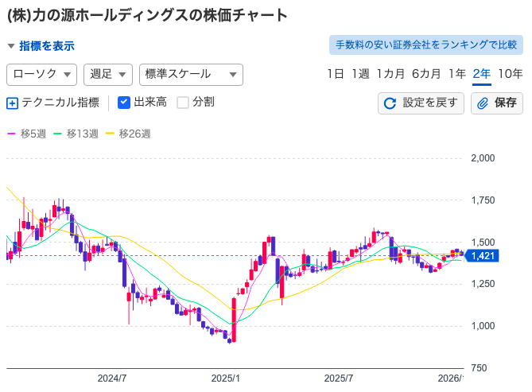Select the 1日 time range tab
The width and height of the screenshot is (532, 392).
(x=336, y=74)
